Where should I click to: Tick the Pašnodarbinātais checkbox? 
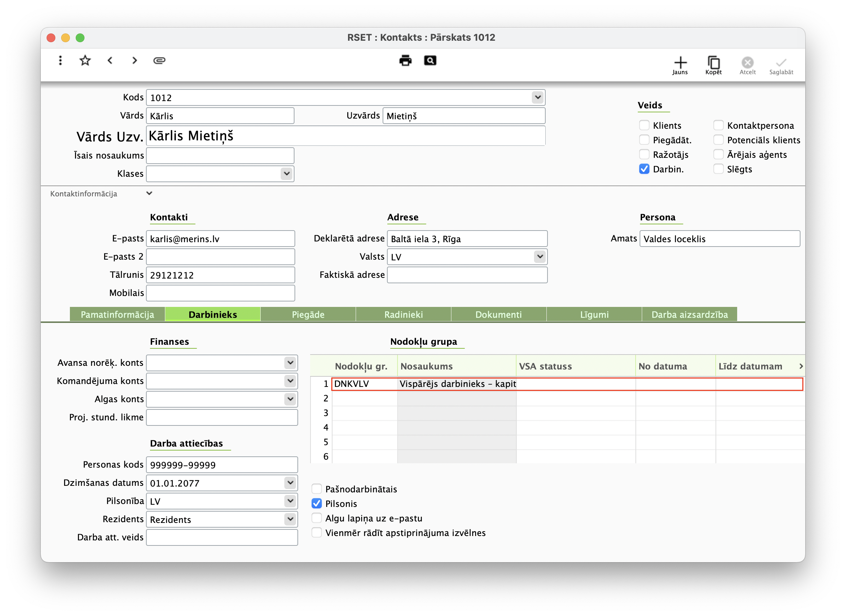click(x=316, y=489)
